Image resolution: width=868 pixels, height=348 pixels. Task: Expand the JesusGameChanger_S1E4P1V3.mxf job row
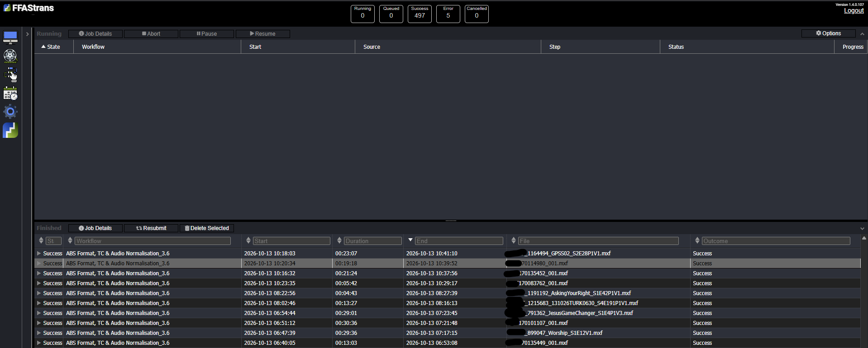click(39, 313)
